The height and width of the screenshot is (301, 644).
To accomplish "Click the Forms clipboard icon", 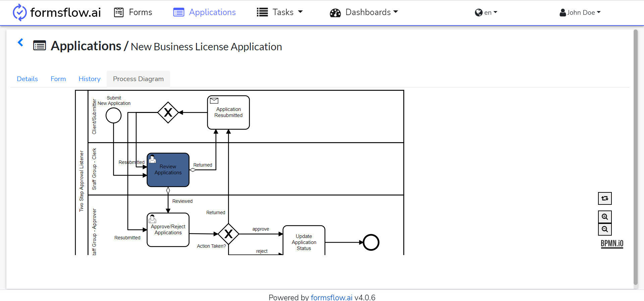I will (x=119, y=12).
